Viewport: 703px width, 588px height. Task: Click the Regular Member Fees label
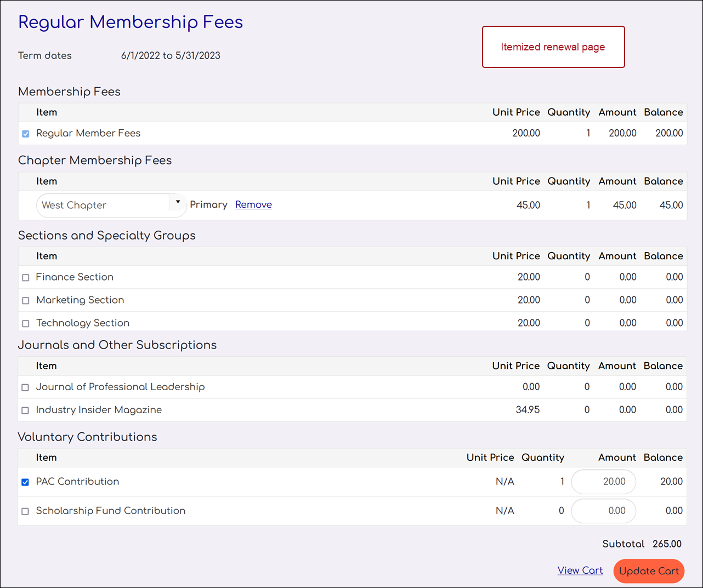point(88,133)
